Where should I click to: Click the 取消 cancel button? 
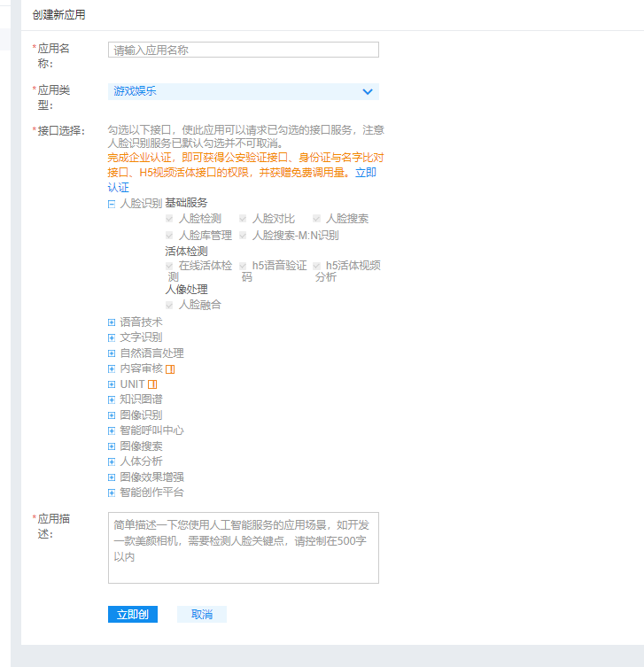[x=202, y=614]
